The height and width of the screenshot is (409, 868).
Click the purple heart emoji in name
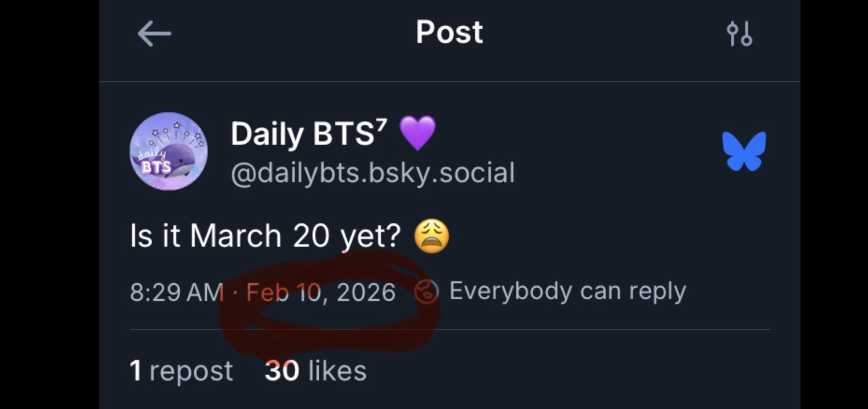point(417,133)
